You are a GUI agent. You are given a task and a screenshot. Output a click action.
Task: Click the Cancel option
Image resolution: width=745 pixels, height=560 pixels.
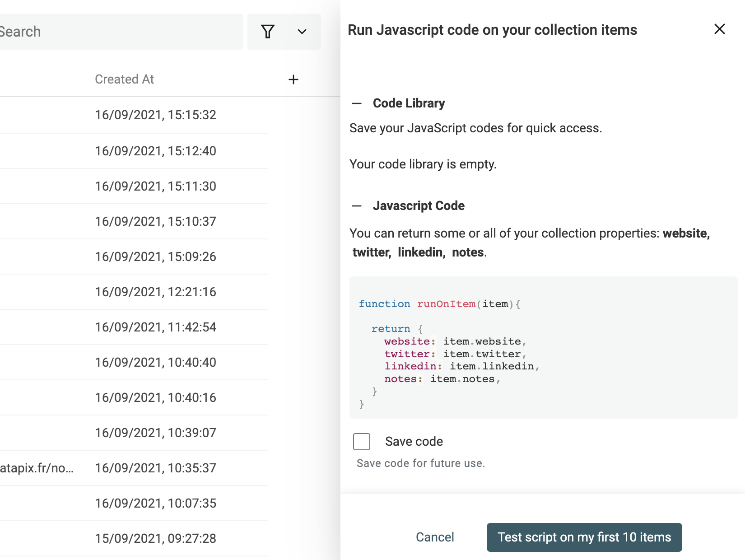[x=434, y=537]
